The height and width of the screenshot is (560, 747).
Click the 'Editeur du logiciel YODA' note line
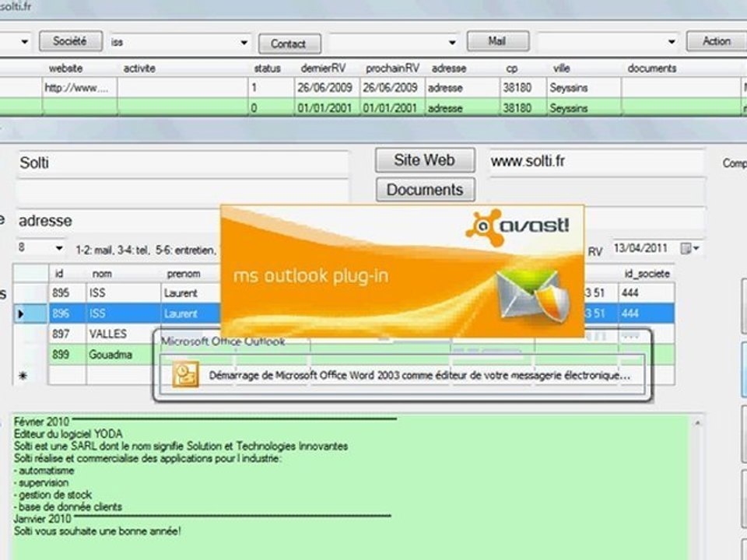(x=68, y=434)
